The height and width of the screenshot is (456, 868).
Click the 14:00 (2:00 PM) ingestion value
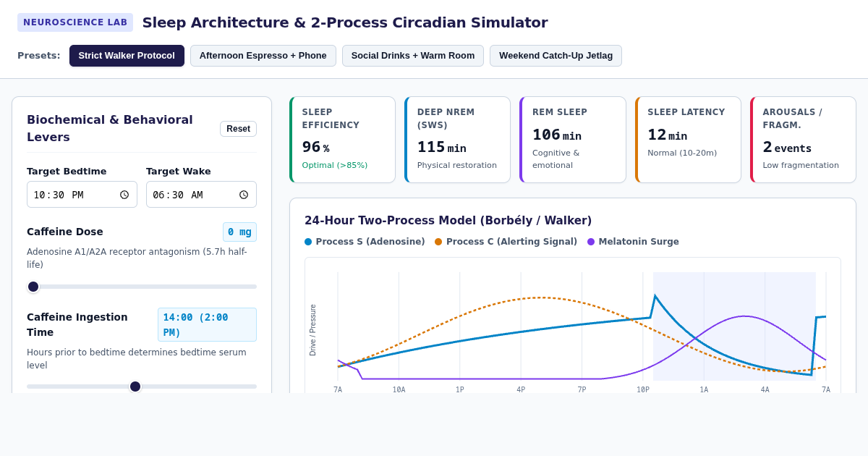tap(207, 324)
